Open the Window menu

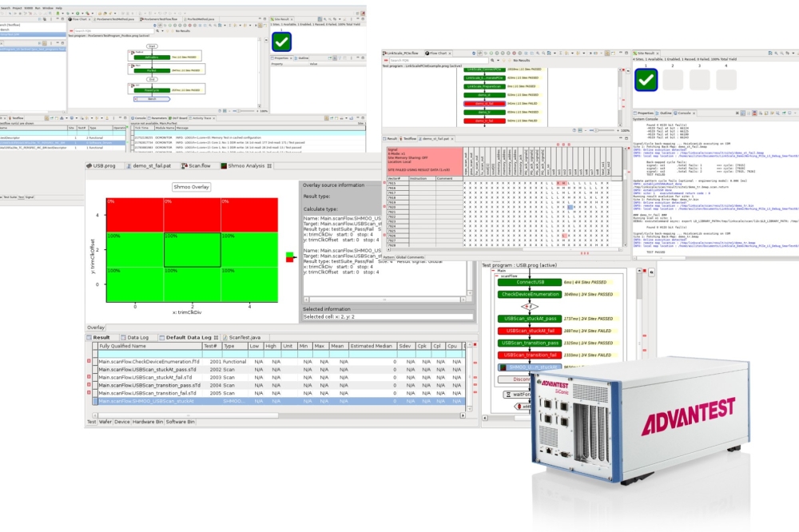point(48,8)
